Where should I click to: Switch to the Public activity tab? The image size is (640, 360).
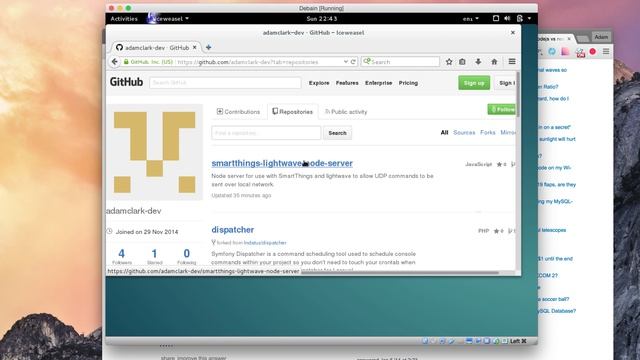(x=346, y=111)
